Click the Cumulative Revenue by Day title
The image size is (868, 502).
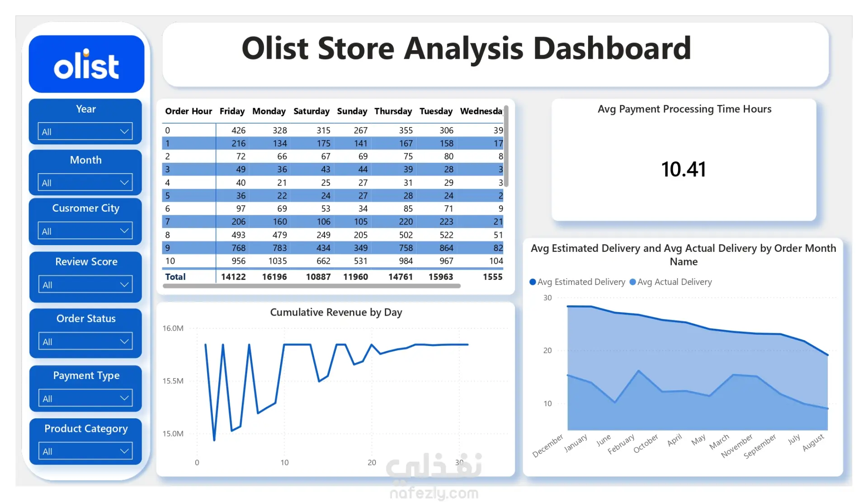tap(336, 313)
